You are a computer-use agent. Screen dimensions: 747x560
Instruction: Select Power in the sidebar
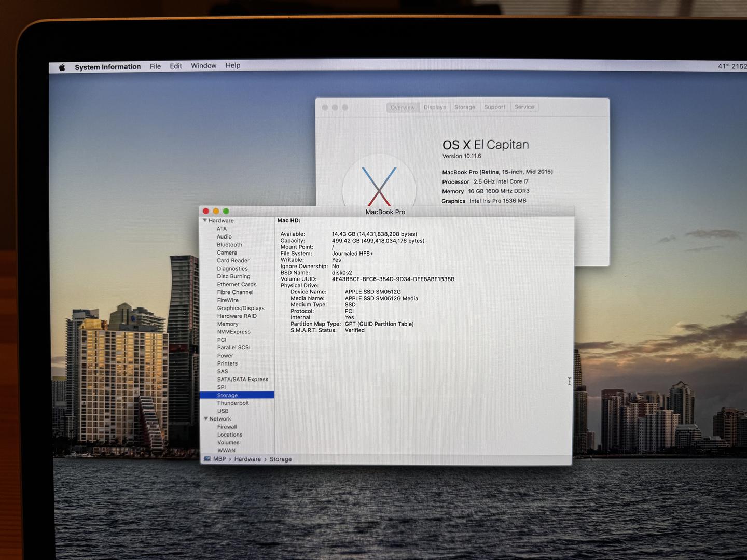tap(225, 356)
